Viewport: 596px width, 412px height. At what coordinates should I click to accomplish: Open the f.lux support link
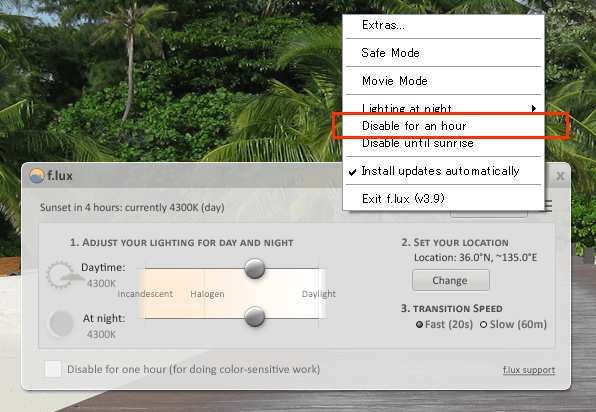click(x=529, y=370)
